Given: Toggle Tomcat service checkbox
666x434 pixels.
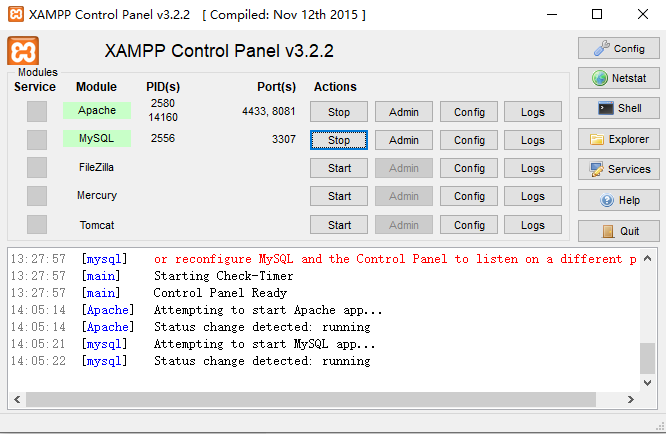Looking at the screenshot, I should pyautogui.click(x=37, y=224).
